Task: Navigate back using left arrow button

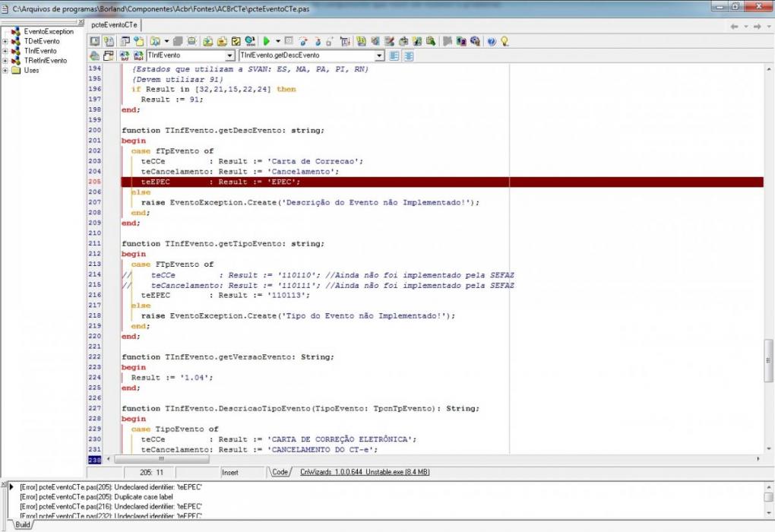Action: (735, 27)
